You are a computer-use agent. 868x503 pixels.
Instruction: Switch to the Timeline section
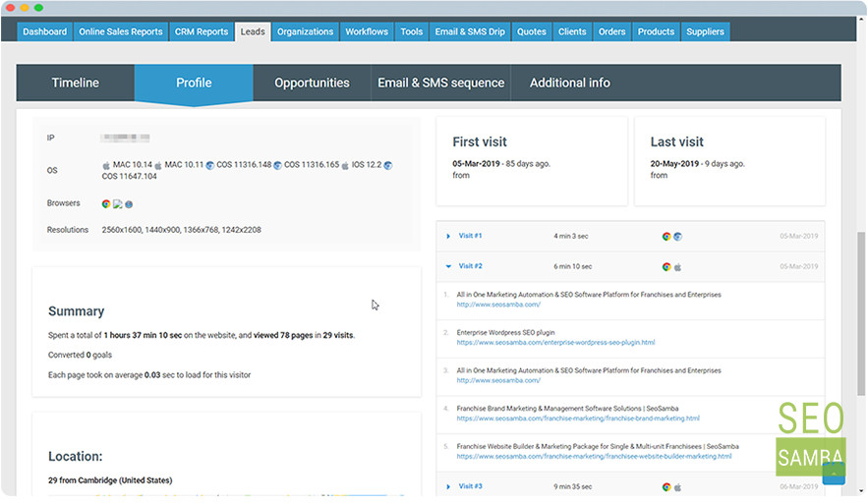point(76,83)
